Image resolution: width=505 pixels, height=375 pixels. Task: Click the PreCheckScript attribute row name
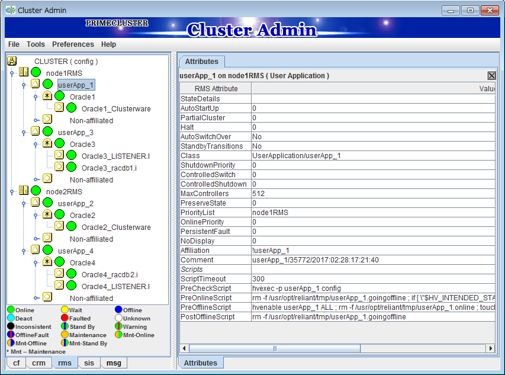pos(206,288)
